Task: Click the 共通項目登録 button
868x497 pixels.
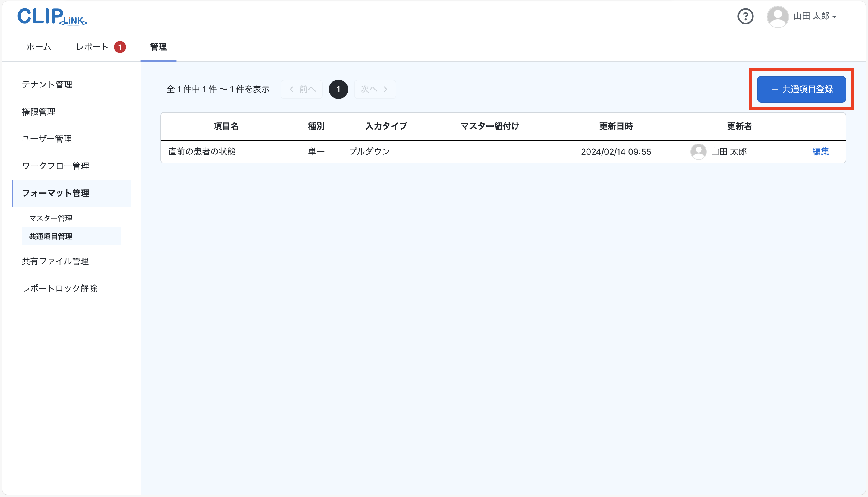Action: click(801, 89)
